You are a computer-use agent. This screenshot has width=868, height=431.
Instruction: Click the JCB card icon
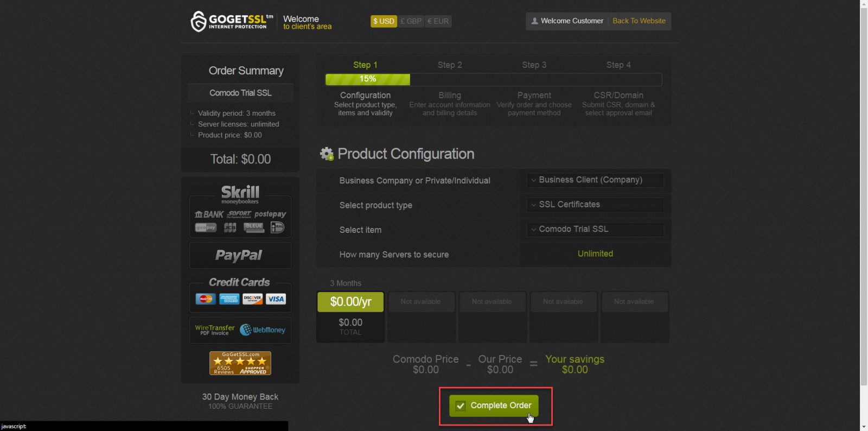230,227
